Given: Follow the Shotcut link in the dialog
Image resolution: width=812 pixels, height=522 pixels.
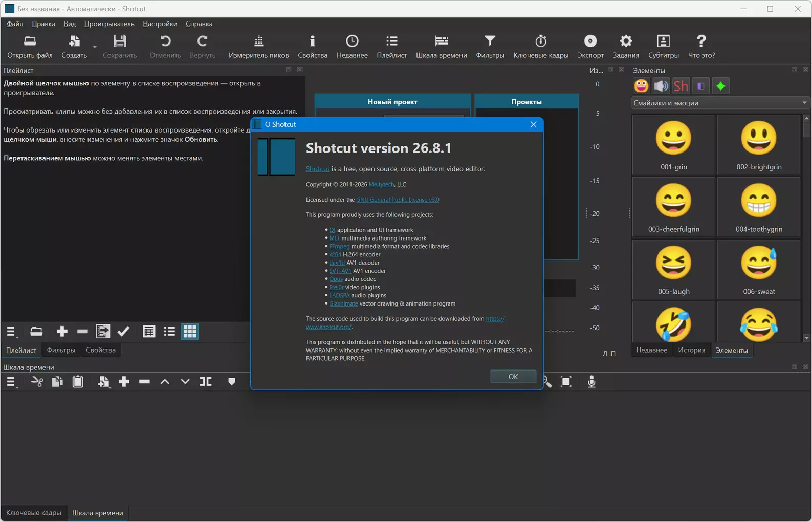Looking at the screenshot, I should pos(317,169).
